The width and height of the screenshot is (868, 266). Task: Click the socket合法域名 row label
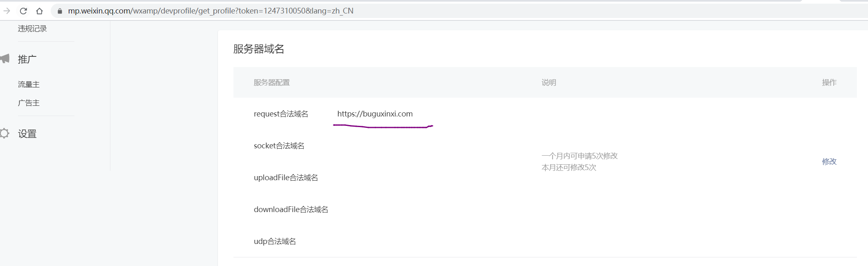tap(279, 146)
